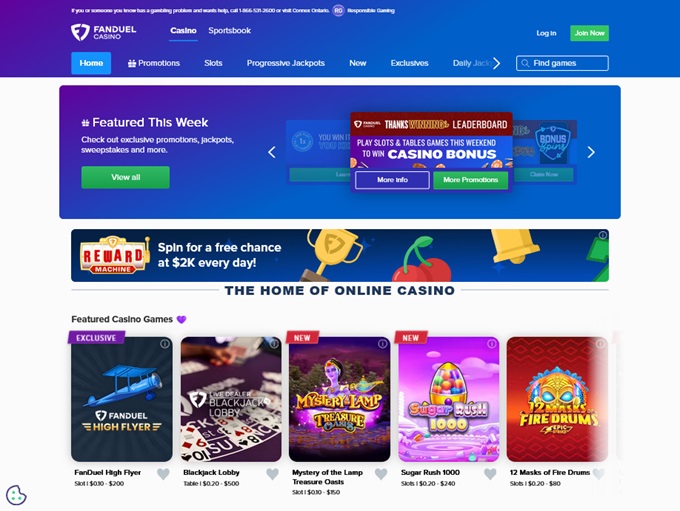Favorite FanDuel High Flyer with heart
The width and height of the screenshot is (680, 511).
[x=163, y=474]
